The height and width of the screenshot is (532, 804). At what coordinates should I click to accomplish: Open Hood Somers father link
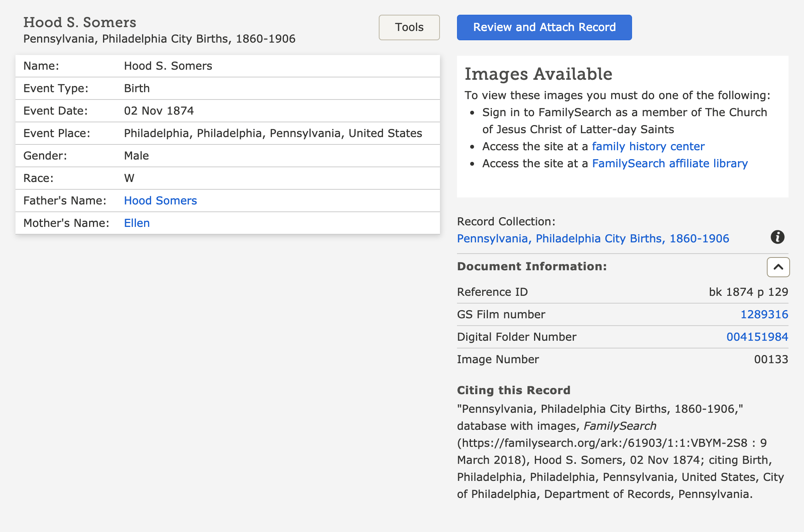point(160,201)
